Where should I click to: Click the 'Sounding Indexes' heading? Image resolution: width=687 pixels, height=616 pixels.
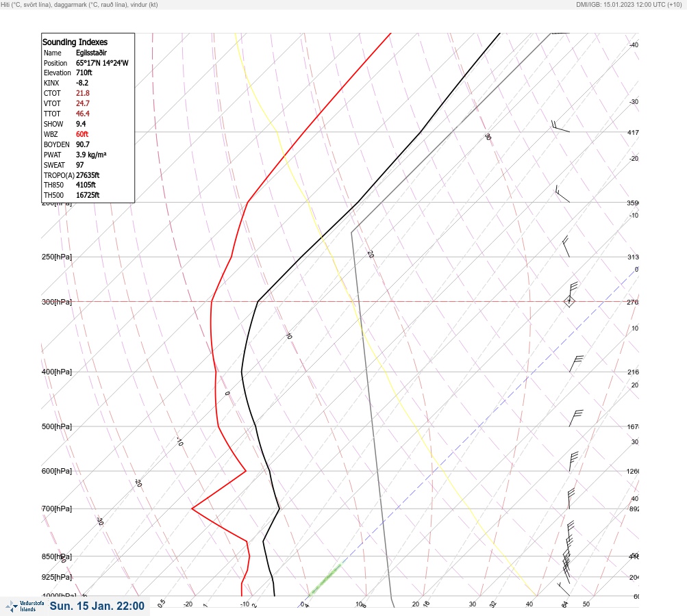[75, 42]
